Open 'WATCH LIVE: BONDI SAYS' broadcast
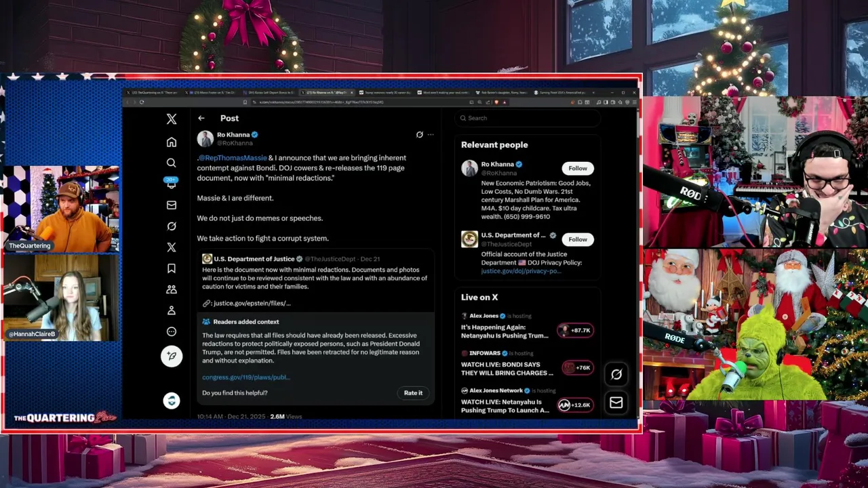The width and height of the screenshot is (868, 488). click(507, 369)
